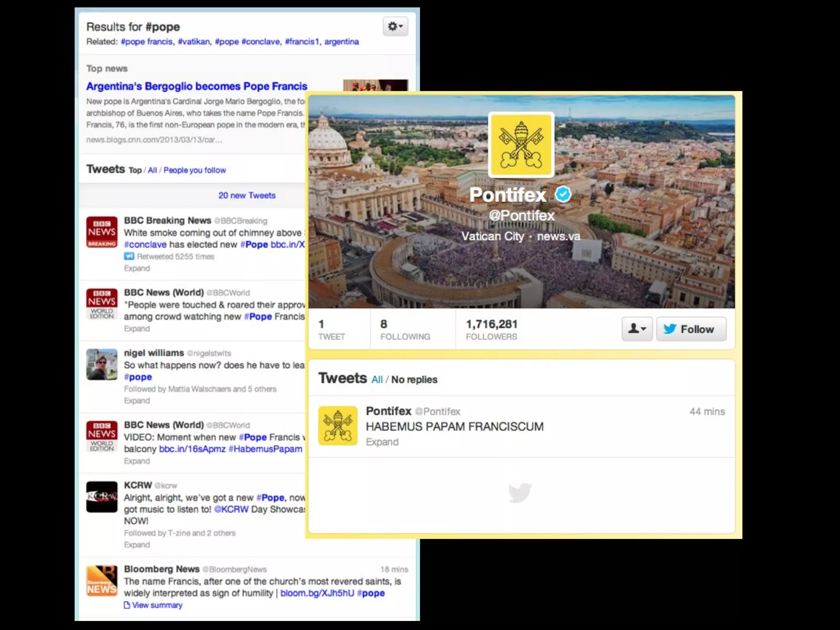Click the user actions dropdown beside Follow

[637, 329]
